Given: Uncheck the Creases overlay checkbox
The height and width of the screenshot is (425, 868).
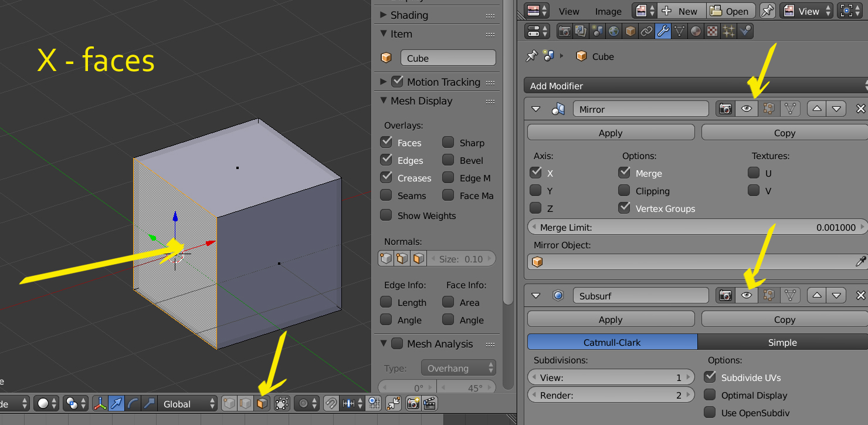Looking at the screenshot, I should (x=386, y=177).
